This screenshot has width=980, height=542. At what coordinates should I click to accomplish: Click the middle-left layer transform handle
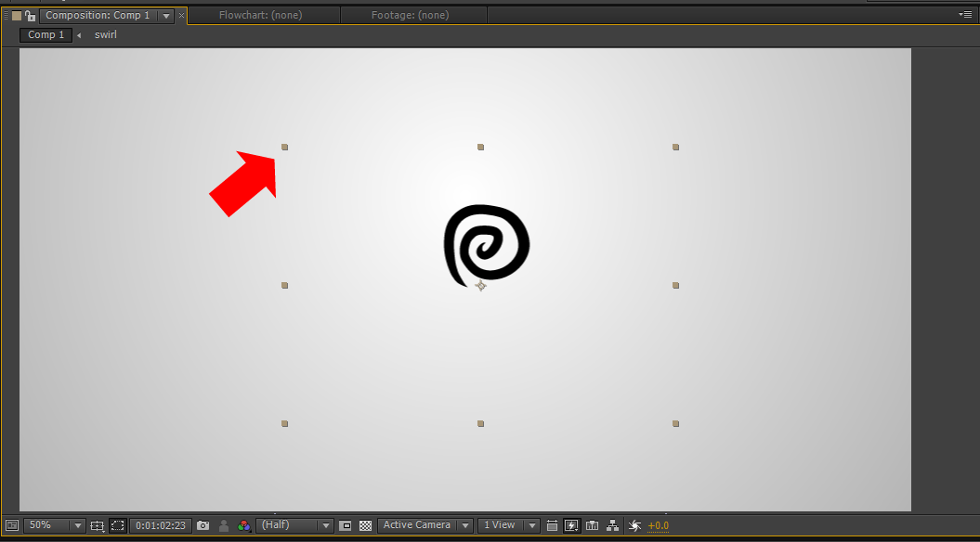285,285
